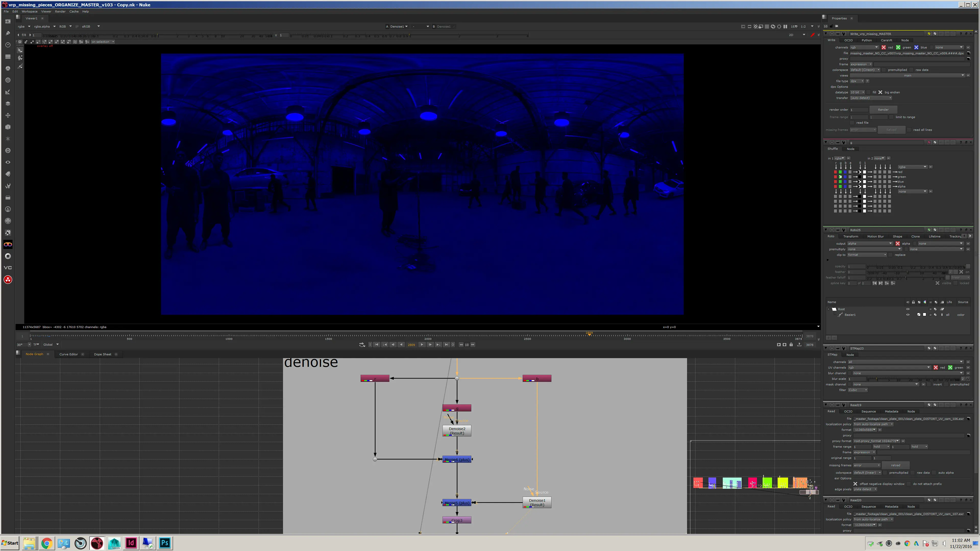The height and width of the screenshot is (551, 980).
Task: Open the Views nodes eye icon
Action: [x=8, y=162]
